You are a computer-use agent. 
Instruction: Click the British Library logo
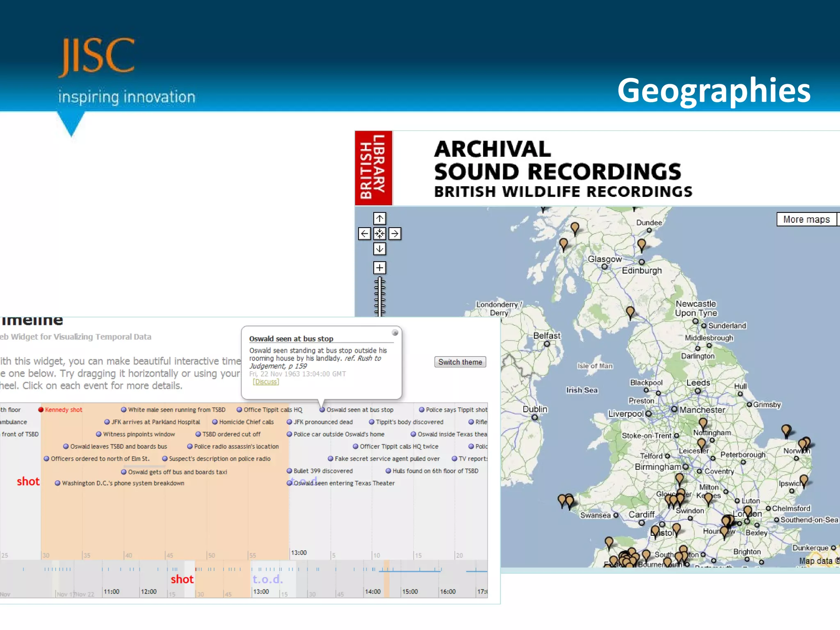tap(373, 168)
